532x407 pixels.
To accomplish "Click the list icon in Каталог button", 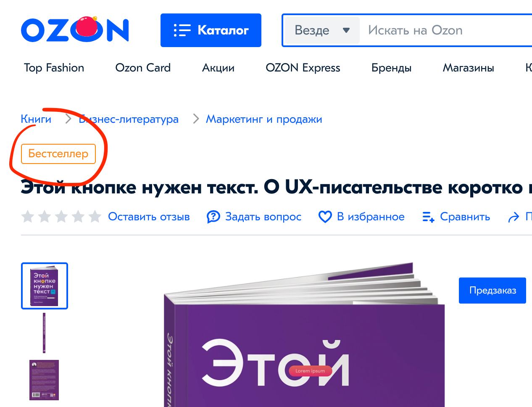I will (x=182, y=30).
